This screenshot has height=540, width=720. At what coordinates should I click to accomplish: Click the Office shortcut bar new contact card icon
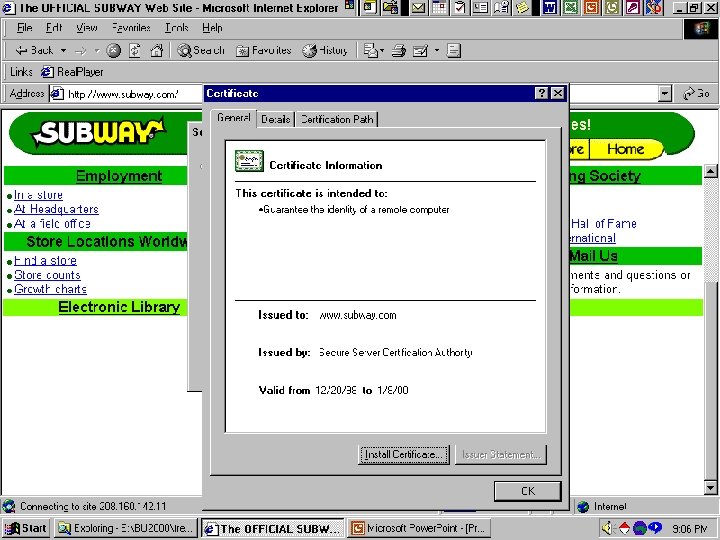(x=481, y=7)
